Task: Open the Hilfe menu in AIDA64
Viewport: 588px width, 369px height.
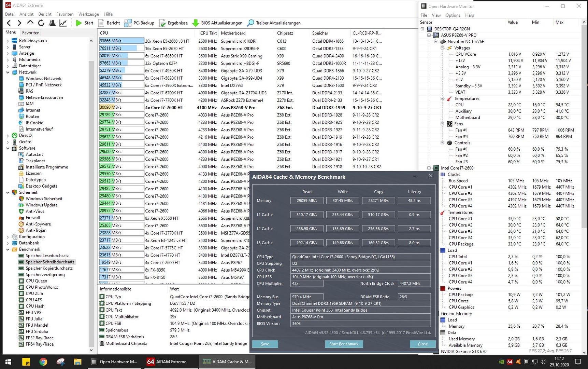Action: tap(108, 14)
